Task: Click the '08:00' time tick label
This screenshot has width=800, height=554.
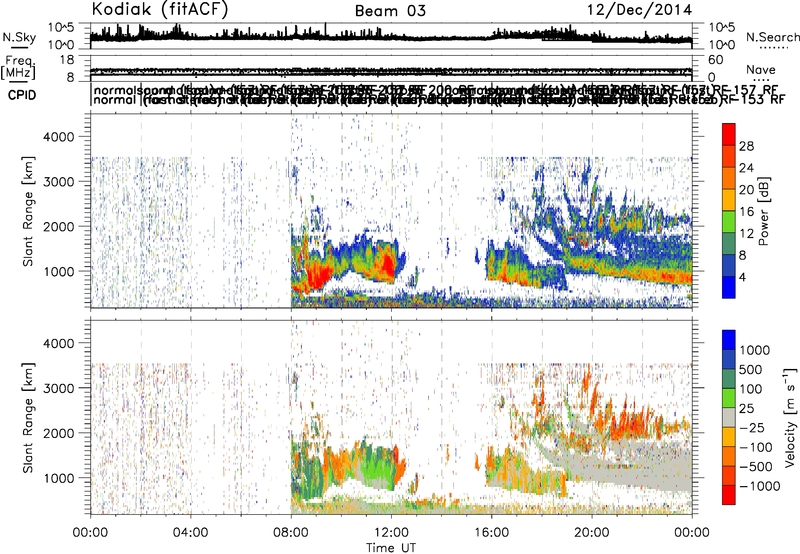Action: pyautogui.click(x=291, y=533)
